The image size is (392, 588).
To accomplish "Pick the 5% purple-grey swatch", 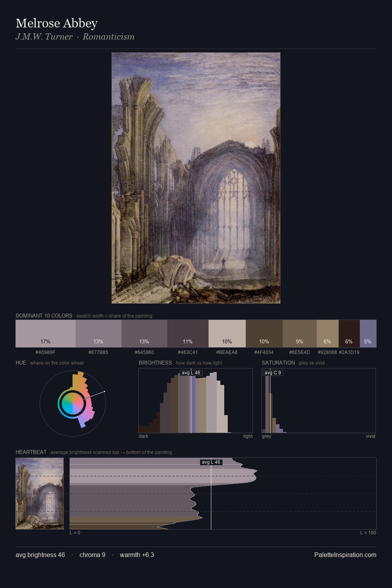I will point(368,334).
